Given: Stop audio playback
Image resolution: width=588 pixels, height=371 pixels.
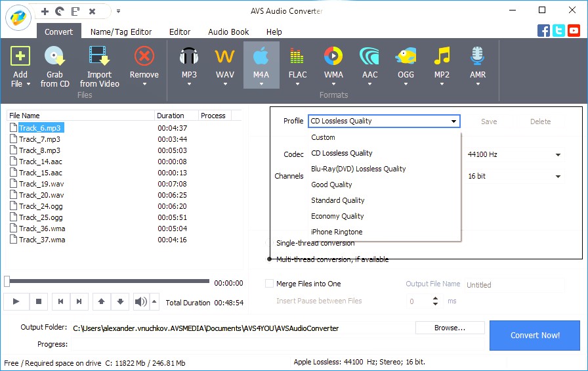Looking at the screenshot, I should tap(38, 301).
